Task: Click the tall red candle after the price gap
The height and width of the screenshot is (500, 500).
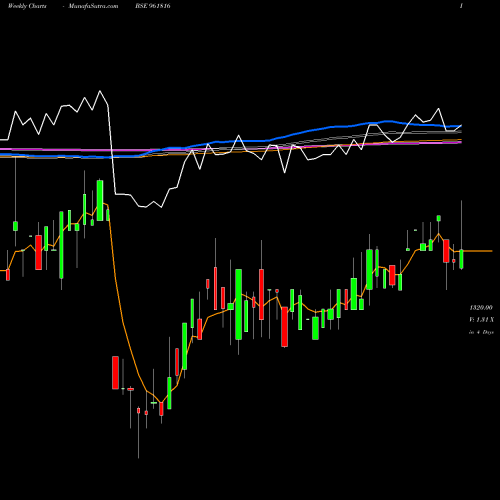Action: [x=115, y=373]
